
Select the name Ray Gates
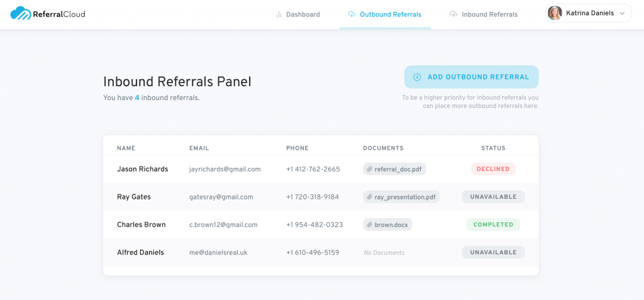(134, 197)
